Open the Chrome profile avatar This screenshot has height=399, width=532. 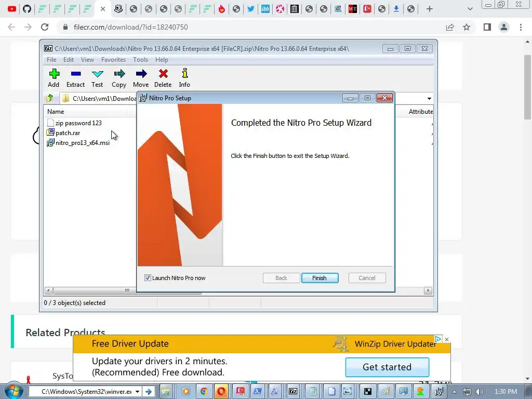click(x=504, y=27)
